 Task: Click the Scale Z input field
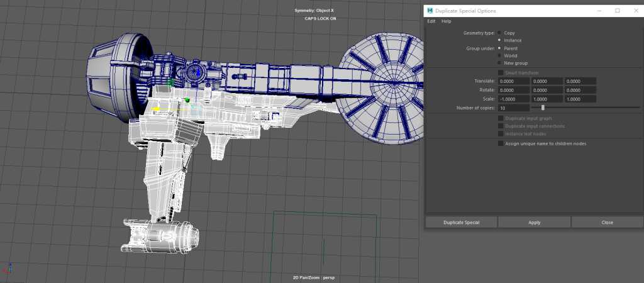[x=580, y=99]
